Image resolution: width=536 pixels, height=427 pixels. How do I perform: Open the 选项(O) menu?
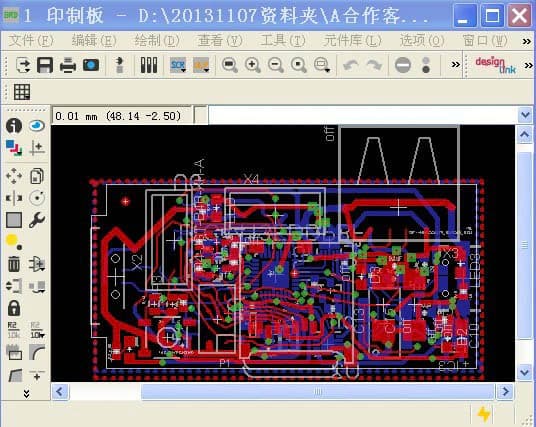coord(422,41)
